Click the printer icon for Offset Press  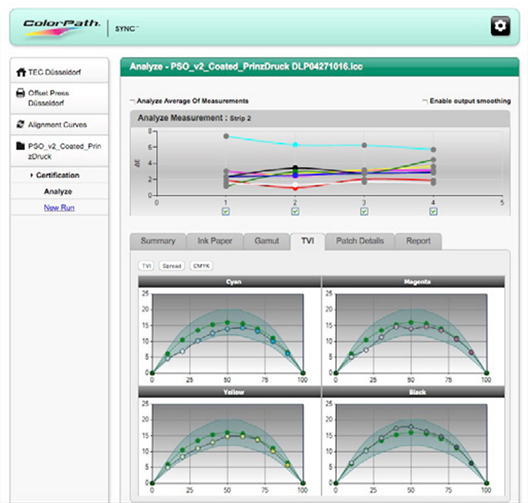pyautogui.click(x=21, y=93)
